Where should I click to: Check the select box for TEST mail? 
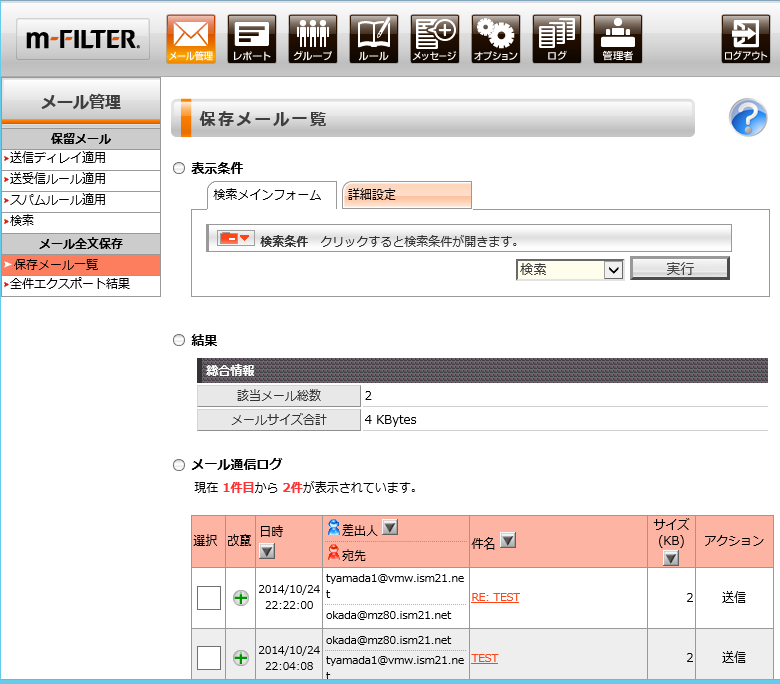[x=208, y=658]
